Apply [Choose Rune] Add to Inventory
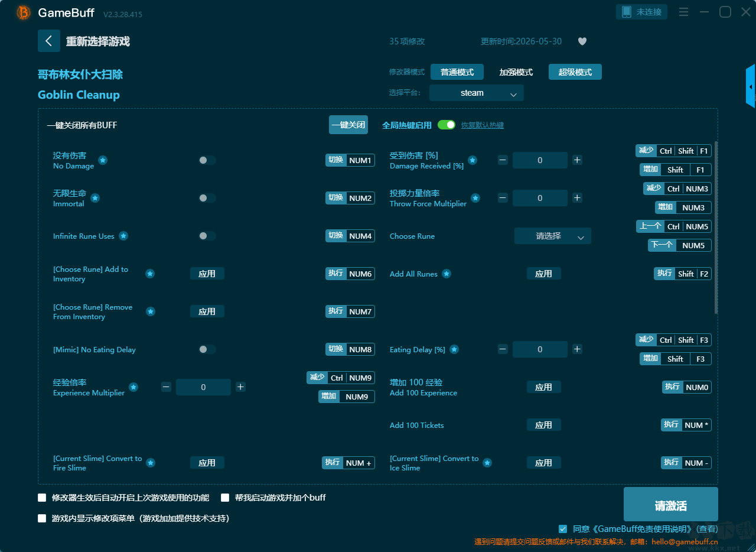 [x=207, y=274]
